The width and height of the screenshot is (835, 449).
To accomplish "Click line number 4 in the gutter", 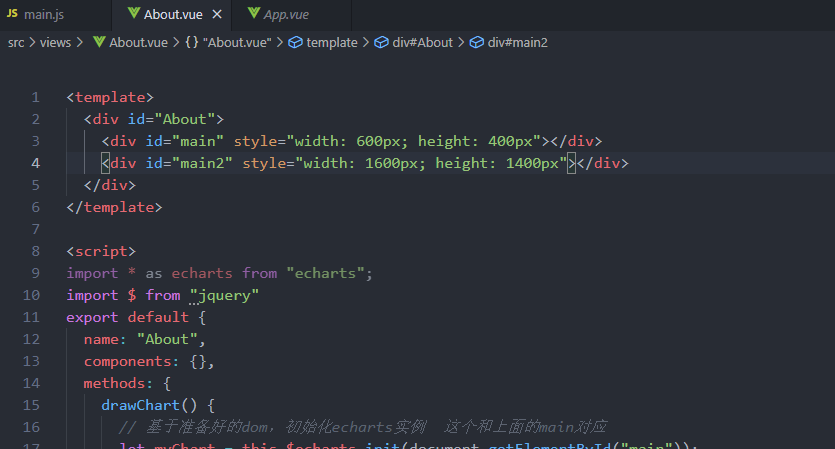I will 36,163.
